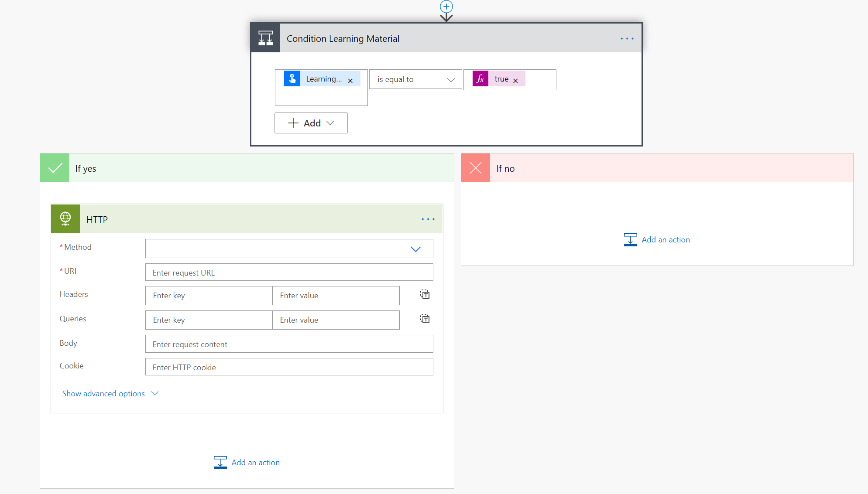868x494 pixels.
Task: Open the three-dot menu on Condition Learning Material
Action: coord(627,38)
